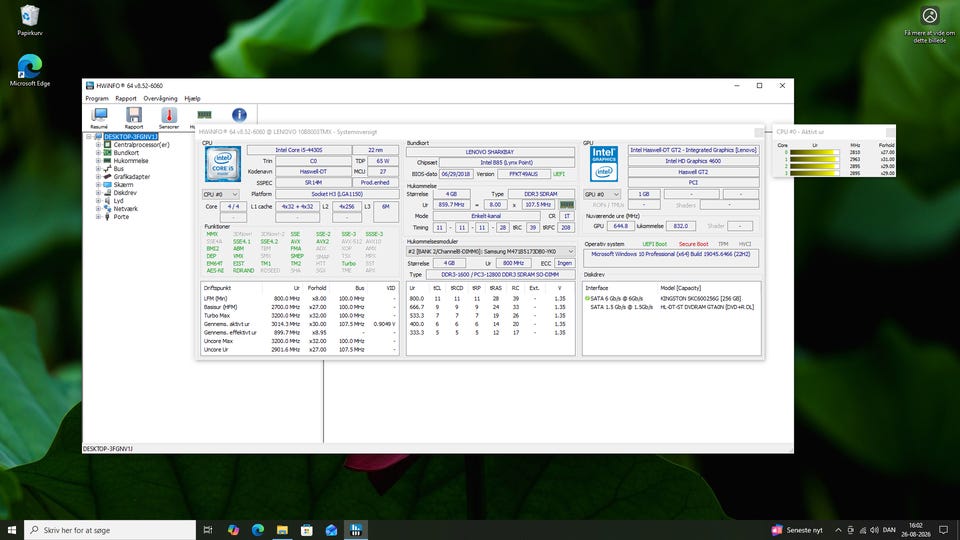Click the memory chip toolbar icon
This screenshot has width=960, height=540.
pyautogui.click(x=204, y=115)
